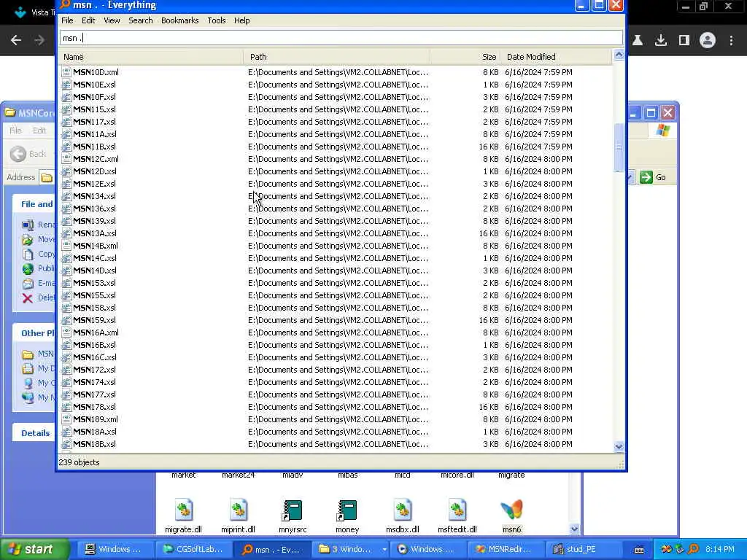Click the results scrollbar up arrow
747x560 pixels.
[619, 55]
